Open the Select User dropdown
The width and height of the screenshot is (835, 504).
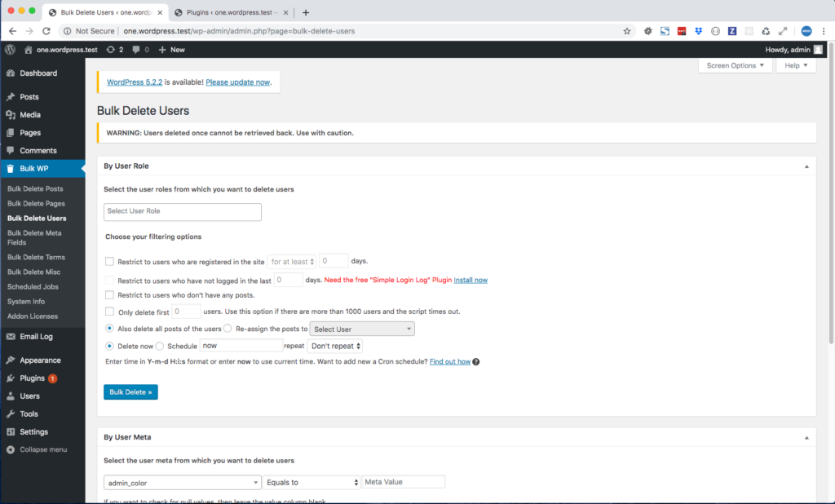(x=361, y=329)
